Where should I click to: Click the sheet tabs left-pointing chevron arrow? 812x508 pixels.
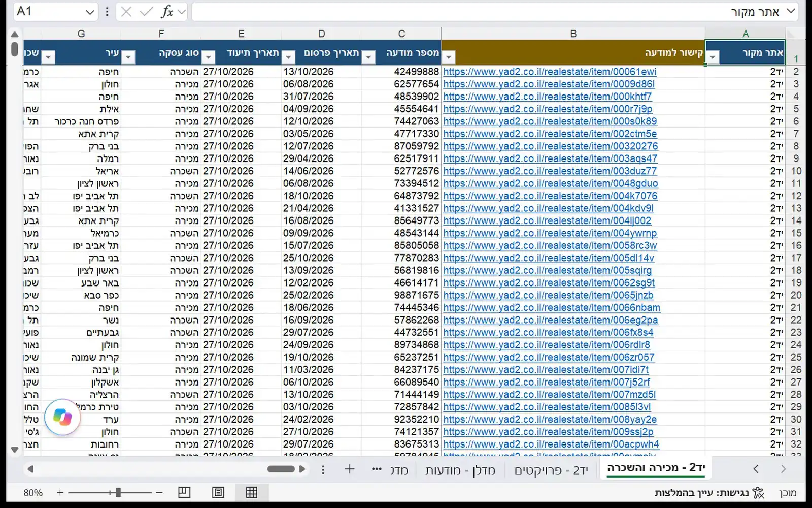click(x=756, y=469)
